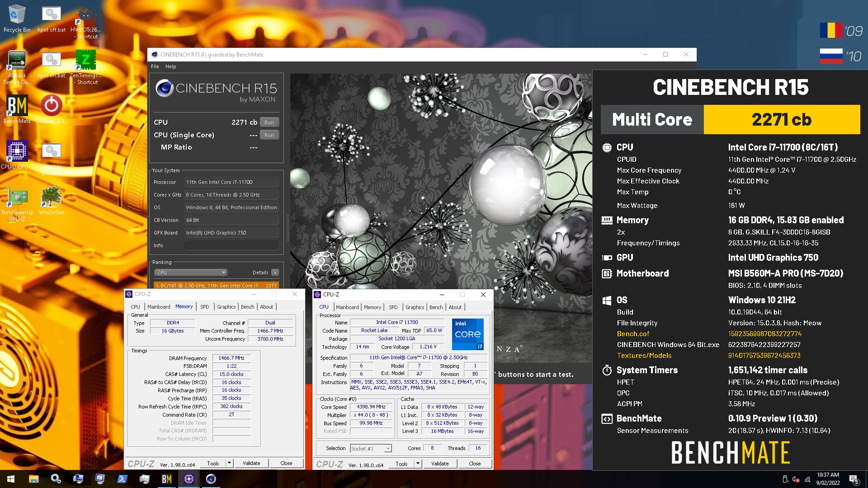
Task: Select Mainboard tab in processor CPU-Z window
Action: coord(347,307)
